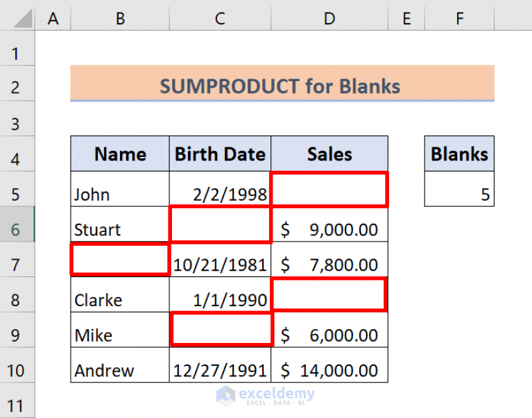Select row 5 header
This screenshot has height=418, width=532.
point(17,189)
